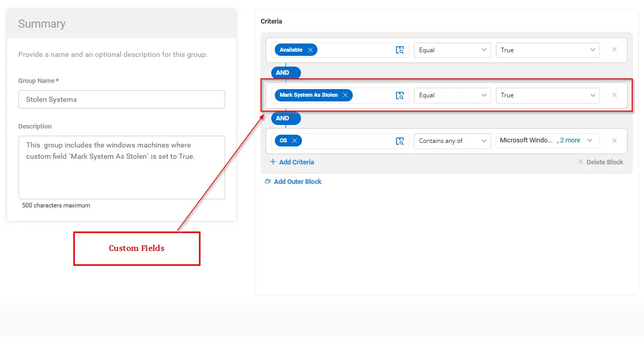This screenshot has width=644, height=337.
Task: Click the Summary panel heading
Action: pos(42,24)
